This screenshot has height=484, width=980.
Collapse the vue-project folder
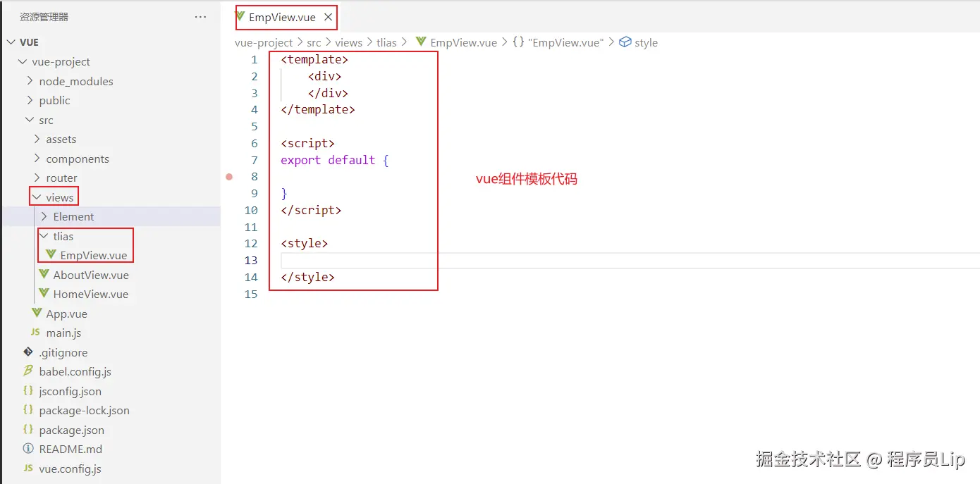23,61
